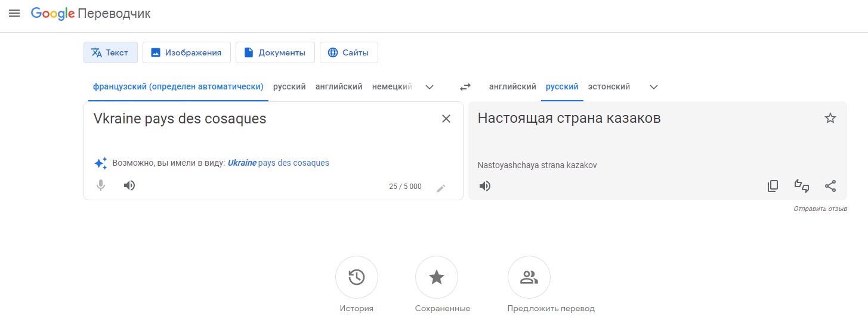Select the Текст translation mode
868x335 pixels.
110,52
